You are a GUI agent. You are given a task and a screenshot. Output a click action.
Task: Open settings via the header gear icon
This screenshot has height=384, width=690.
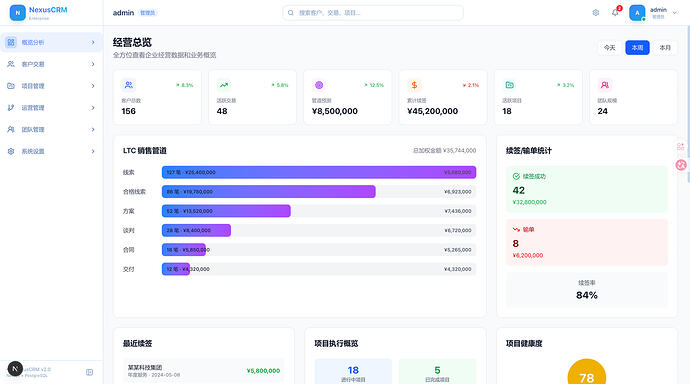coord(595,13)
